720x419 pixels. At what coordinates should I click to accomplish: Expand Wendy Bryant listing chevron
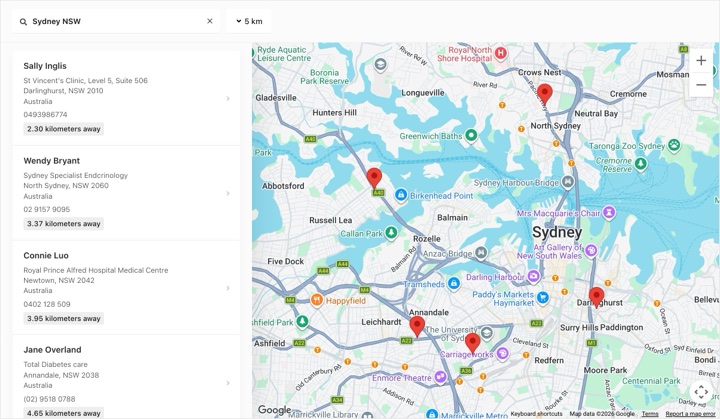click(x=228, y=193)
